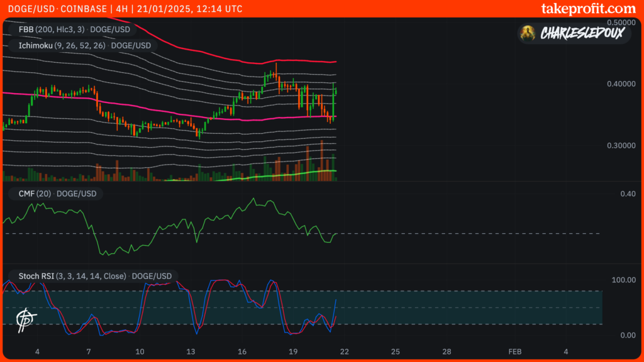Click the 0.40 label on CMF scale

(628, 194)
